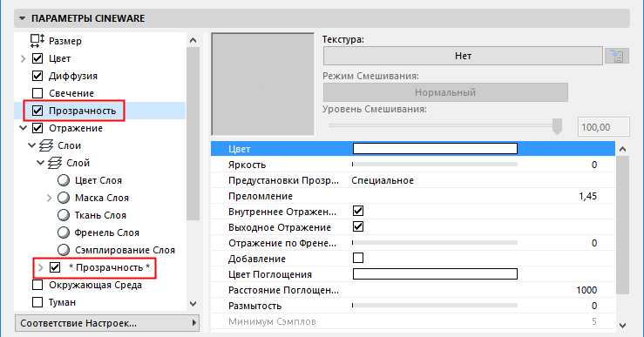Expand the Маска Слоя node

pyautogui.click(x=50, y=198)
